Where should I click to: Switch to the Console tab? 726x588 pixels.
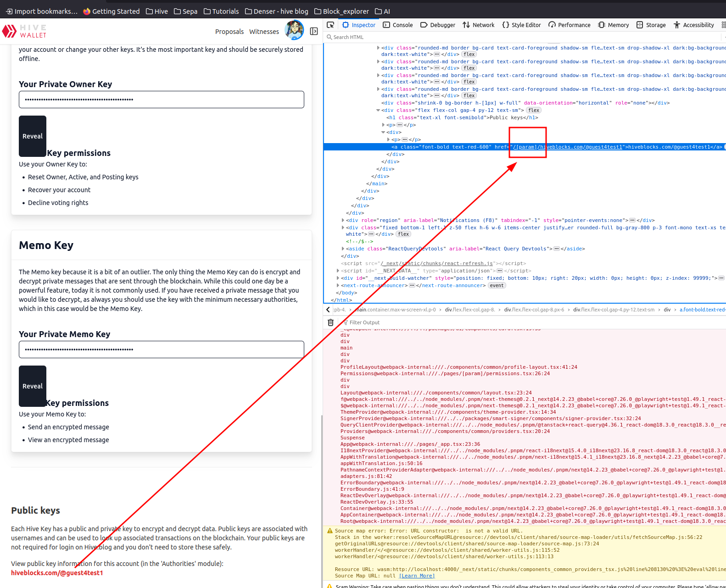point(398,25)
